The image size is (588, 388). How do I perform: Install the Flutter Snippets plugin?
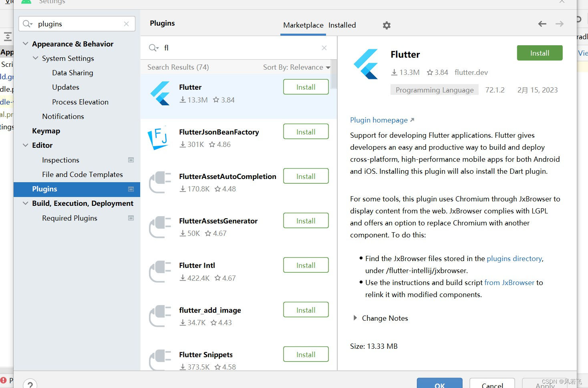click(306, 354)
